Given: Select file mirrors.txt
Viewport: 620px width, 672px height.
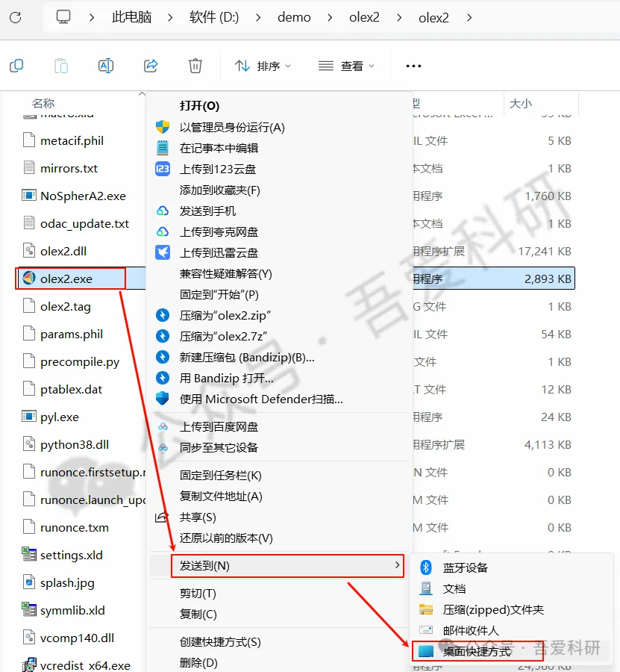Looking at the screenshot, I should pos(69,169).
